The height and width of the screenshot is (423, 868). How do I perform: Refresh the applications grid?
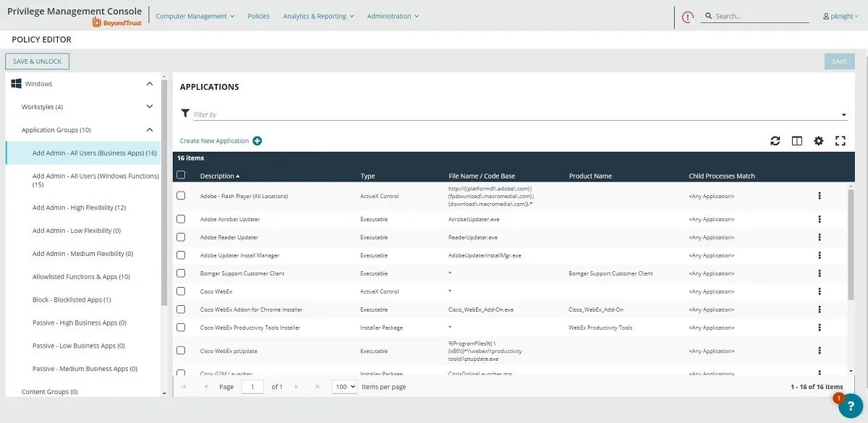[x=775, y=141]
